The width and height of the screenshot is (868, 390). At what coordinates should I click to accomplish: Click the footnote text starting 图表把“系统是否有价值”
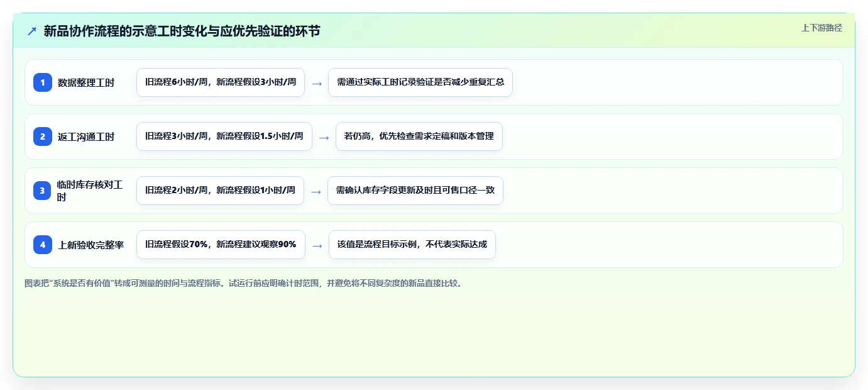click(x=244, y=283)
